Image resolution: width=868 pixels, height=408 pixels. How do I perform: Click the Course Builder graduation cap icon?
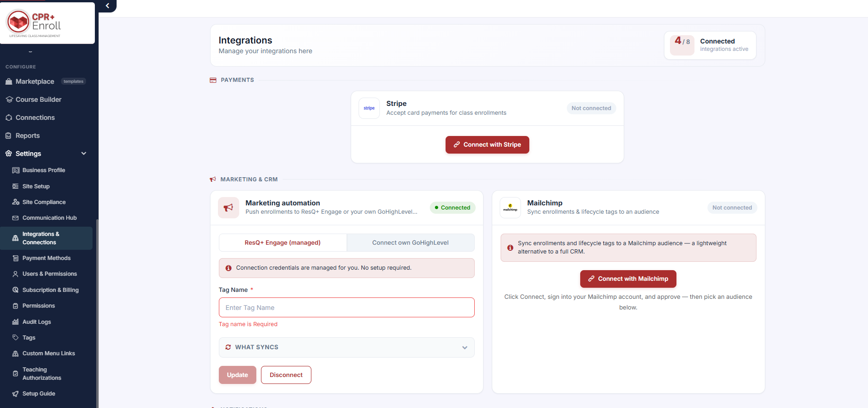(x=9, y=99)
